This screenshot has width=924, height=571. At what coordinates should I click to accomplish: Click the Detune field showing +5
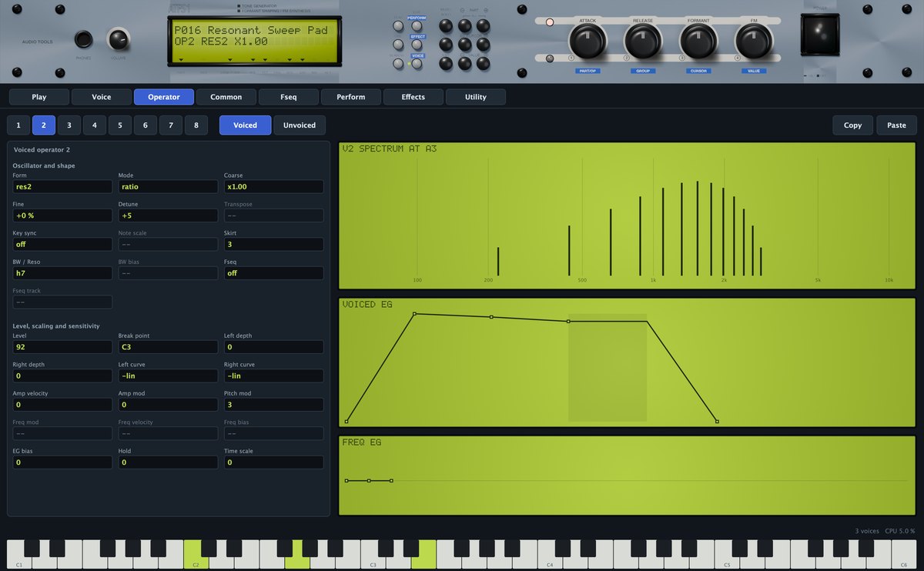pyautogui.click(x=168, y=215)
